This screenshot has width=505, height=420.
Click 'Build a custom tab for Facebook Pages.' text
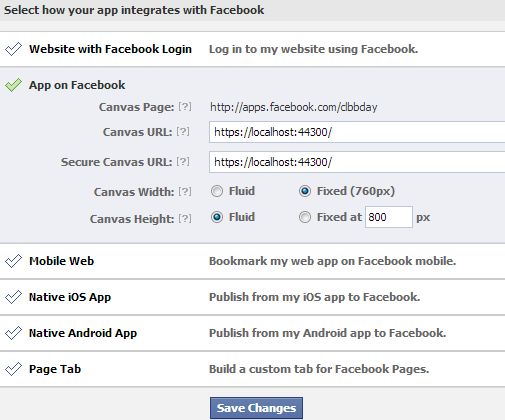319,369
